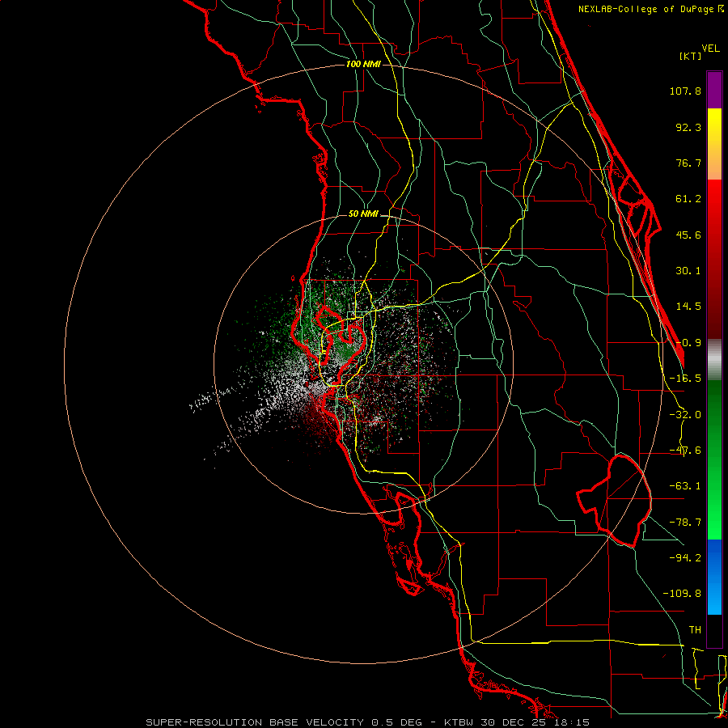Click the 61.2 scale value

click(688, 199)
